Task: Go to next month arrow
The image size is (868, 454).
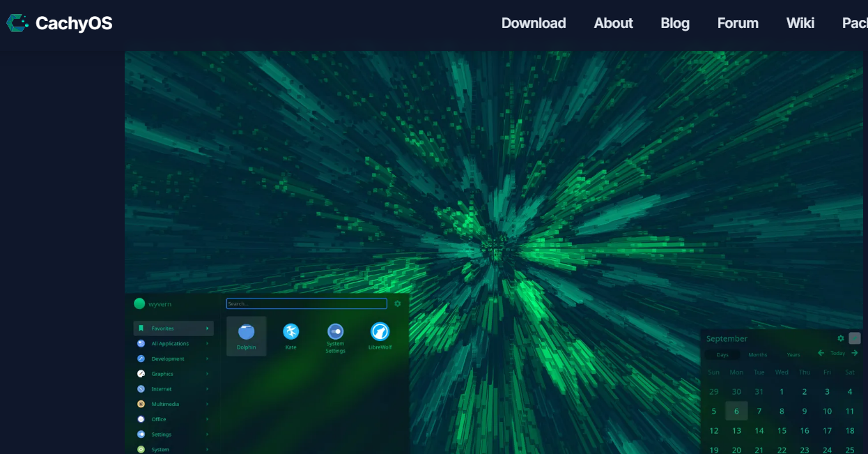Action: pos(855,353)
